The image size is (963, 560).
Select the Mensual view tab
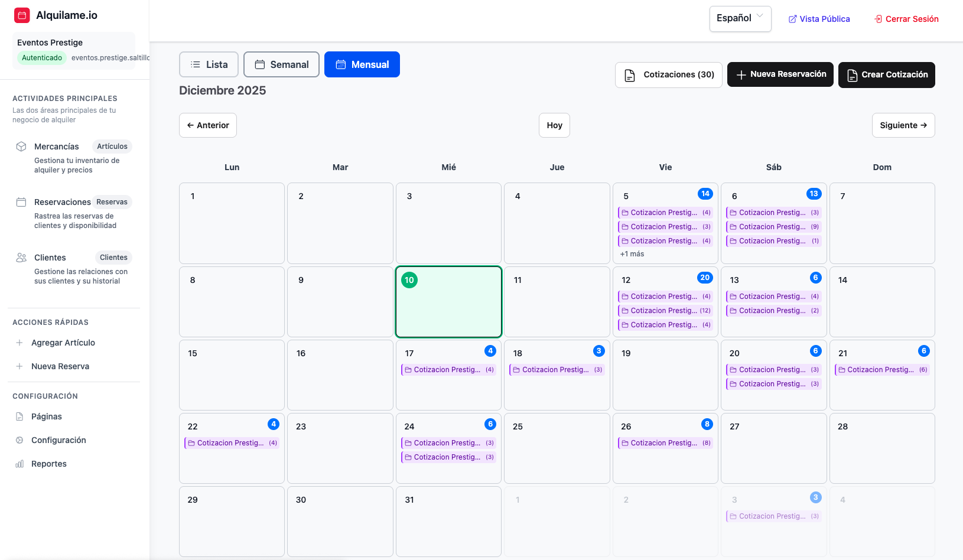[x=362, y=64]
